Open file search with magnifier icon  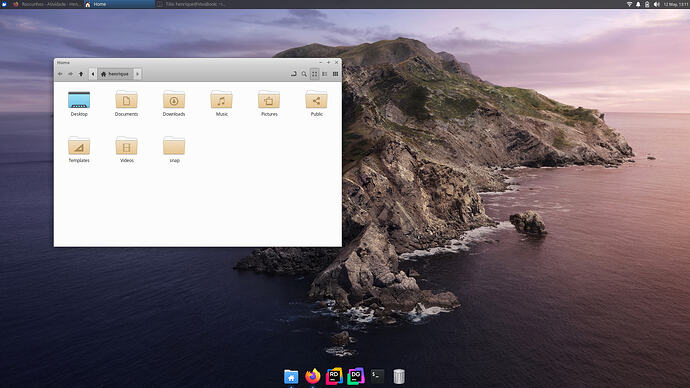click(304, 74)
